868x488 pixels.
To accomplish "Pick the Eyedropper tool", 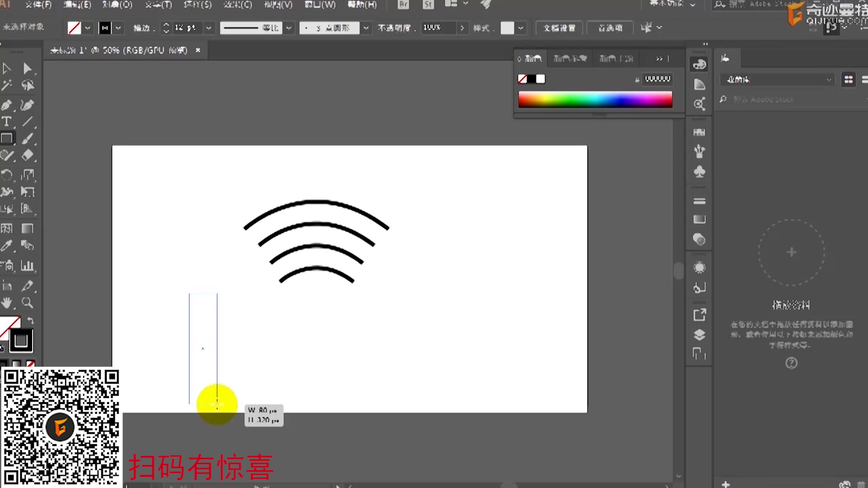I will click(x=6, y=246).
